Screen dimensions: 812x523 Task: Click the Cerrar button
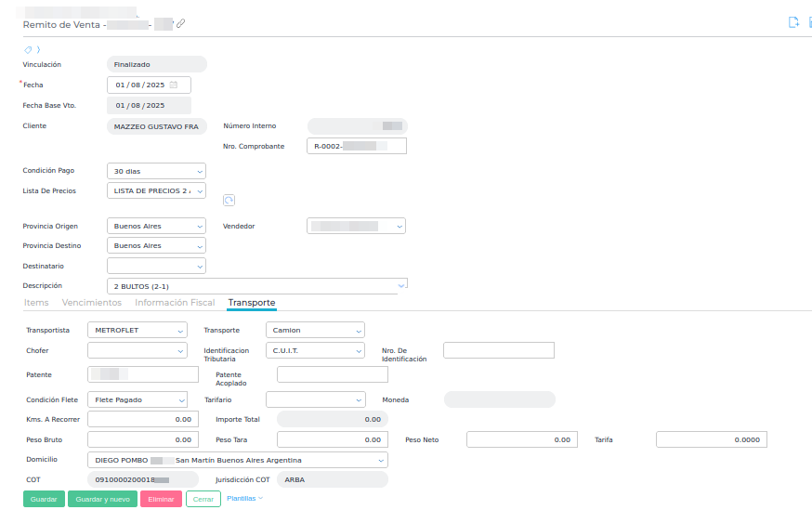click(x=203, y=499)
